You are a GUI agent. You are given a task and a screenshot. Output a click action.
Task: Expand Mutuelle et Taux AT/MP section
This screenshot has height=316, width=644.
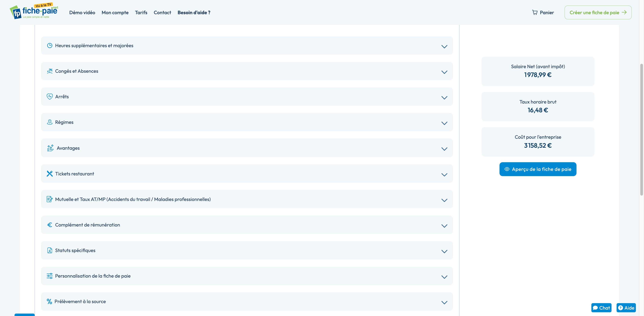coord(444,200)
